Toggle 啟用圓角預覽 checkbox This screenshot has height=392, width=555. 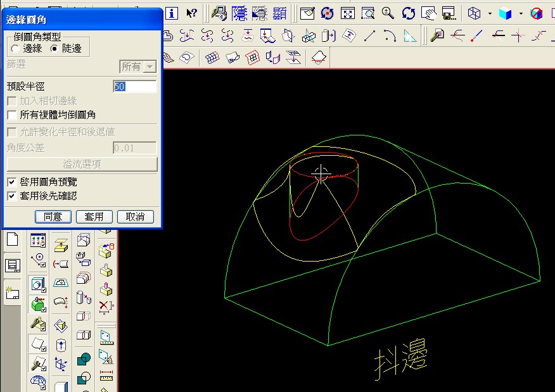[x=11, y=182]
